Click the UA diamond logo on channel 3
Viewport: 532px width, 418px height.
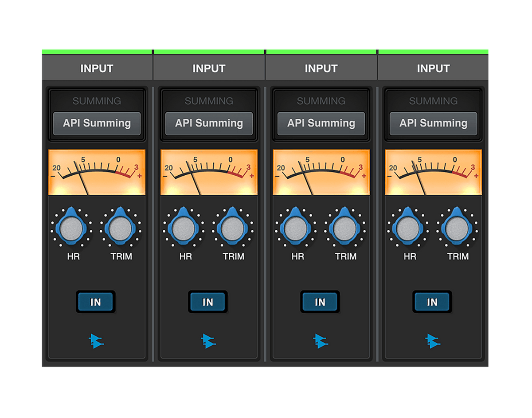[x=321, y=341]
